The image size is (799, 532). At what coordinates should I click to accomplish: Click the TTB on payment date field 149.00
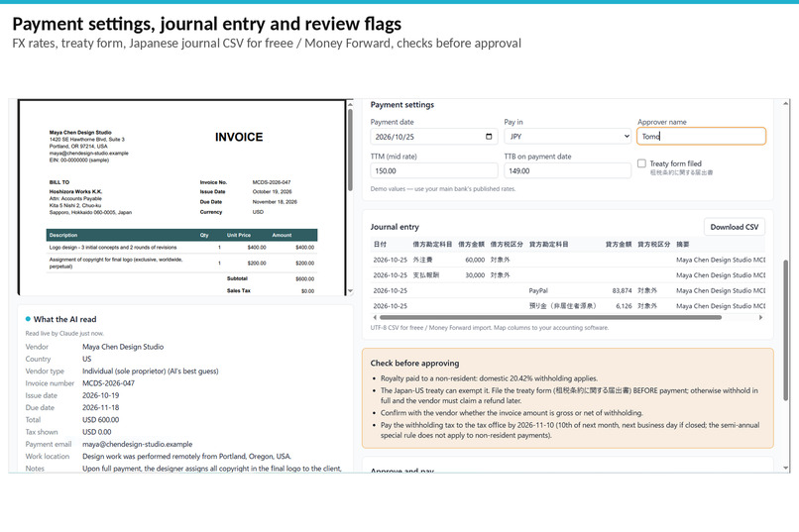(568, 171)
